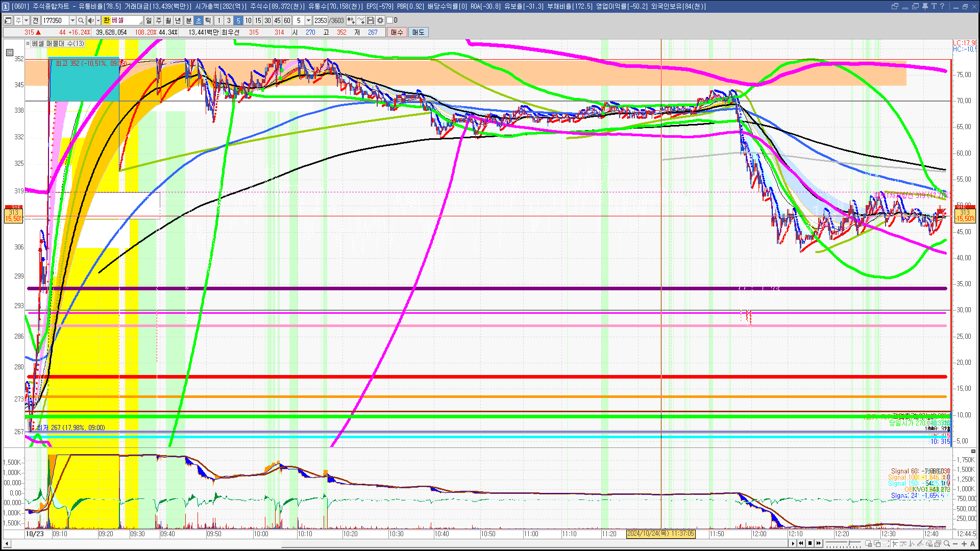Click the minus zoom-out icon at bottom right
The width and height of the screenshot is (980, 551).
click(x=955, y=543)
